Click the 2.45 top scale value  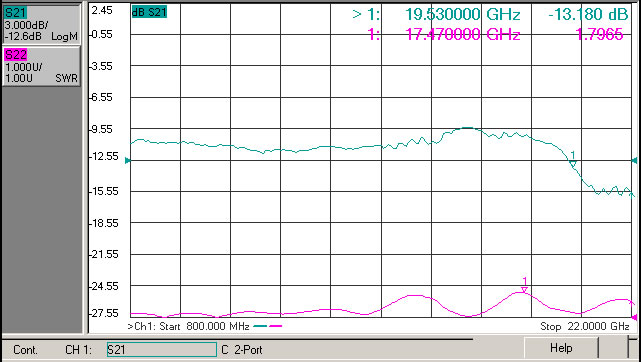(102, 11)
